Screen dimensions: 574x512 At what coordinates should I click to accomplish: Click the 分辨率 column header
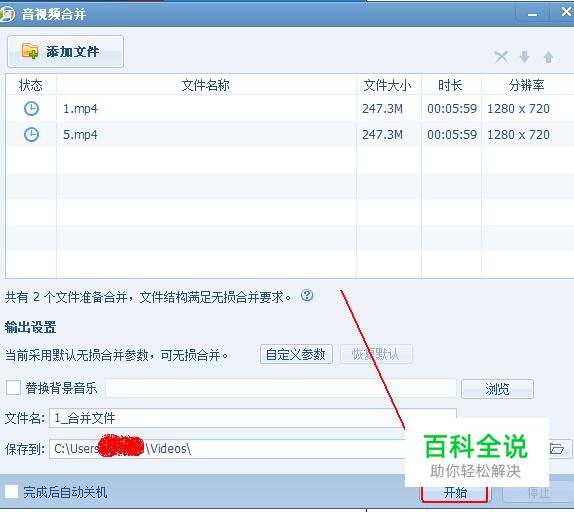(526, 85)
